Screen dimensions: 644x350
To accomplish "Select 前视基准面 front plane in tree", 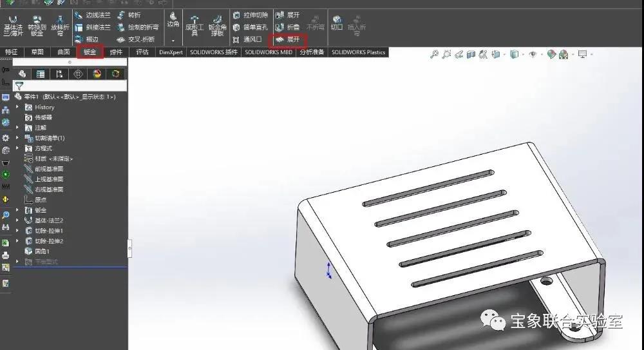I will tap(44, 169).
